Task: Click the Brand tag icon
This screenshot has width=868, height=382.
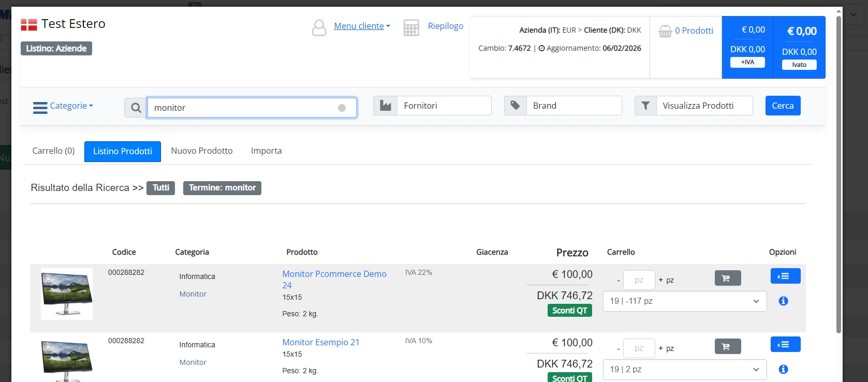Action: tap(516, 106)
